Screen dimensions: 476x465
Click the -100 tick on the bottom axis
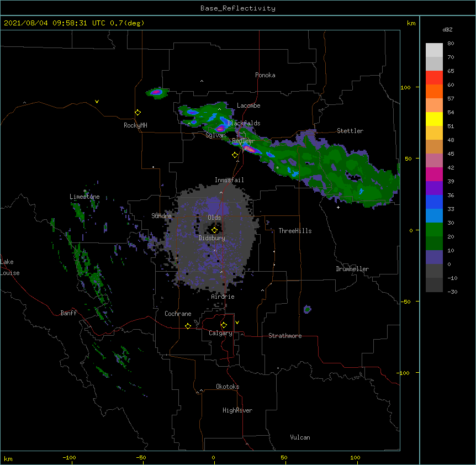(69, 457)
